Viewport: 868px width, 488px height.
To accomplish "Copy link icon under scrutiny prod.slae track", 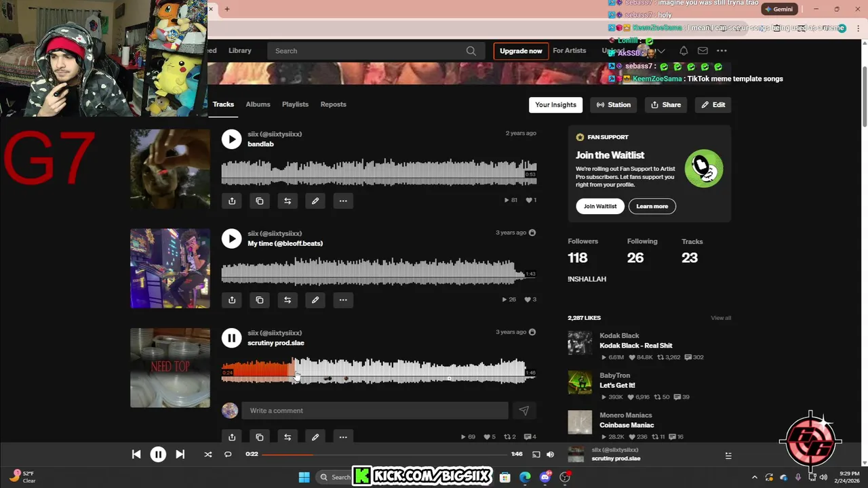I will coord(260,437).
